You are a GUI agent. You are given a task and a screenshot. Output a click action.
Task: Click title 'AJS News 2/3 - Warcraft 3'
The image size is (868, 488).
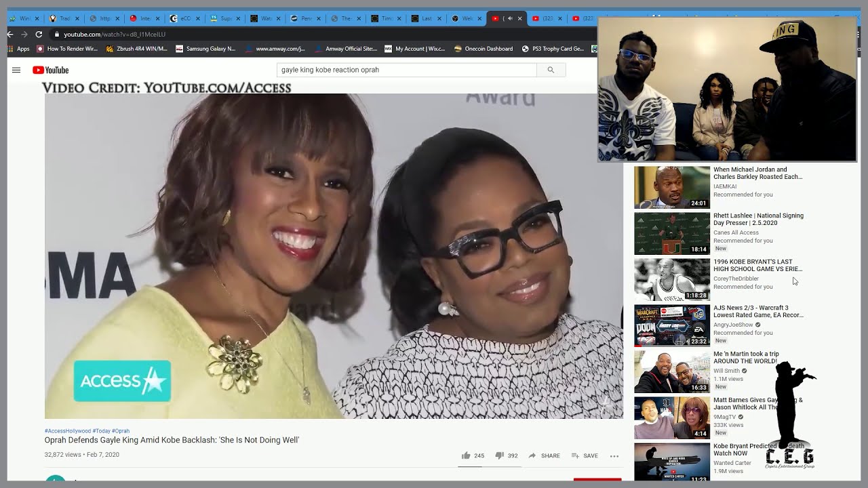point(758,311)
